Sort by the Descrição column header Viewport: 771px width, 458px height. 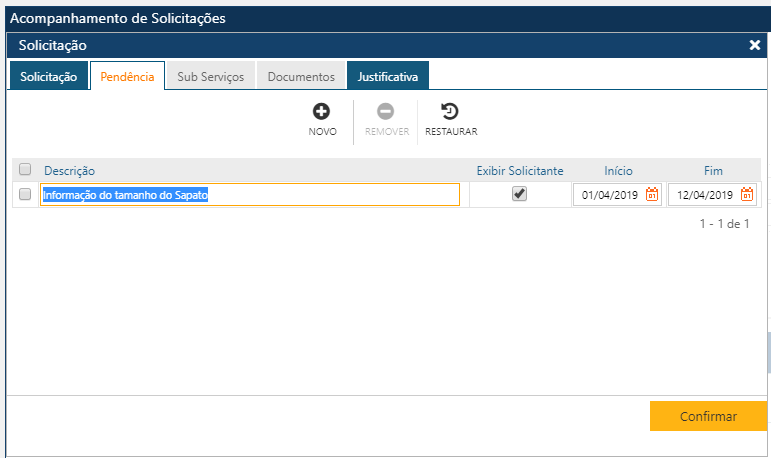(x=70, y=171)
